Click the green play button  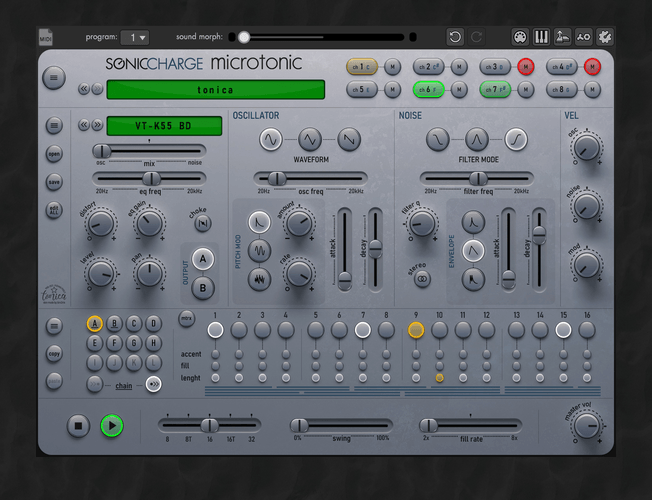112,426
